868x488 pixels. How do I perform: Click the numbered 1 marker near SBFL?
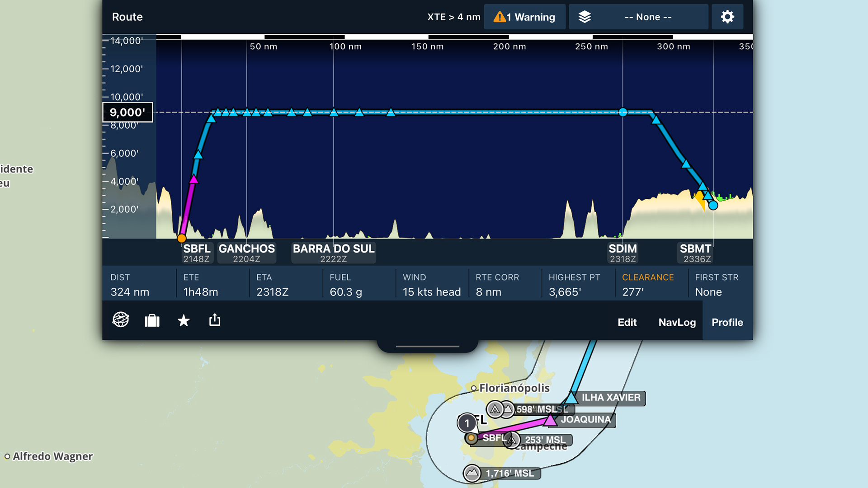coord(467,423)
